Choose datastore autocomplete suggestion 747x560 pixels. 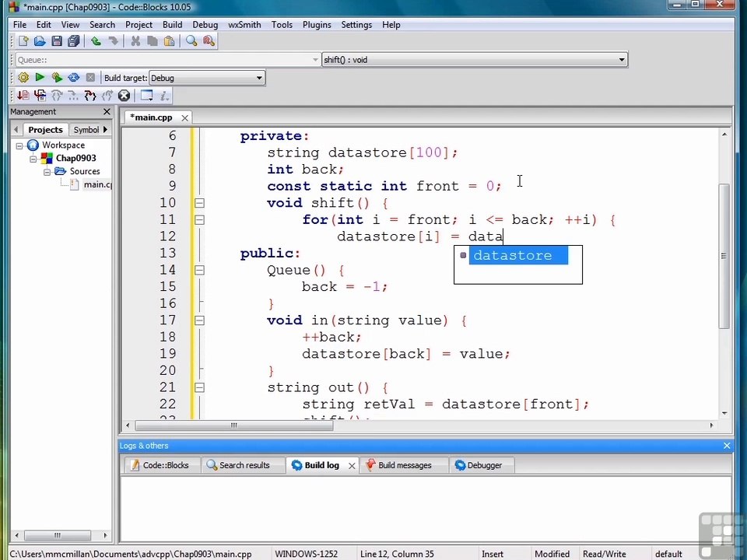(518, 255)
